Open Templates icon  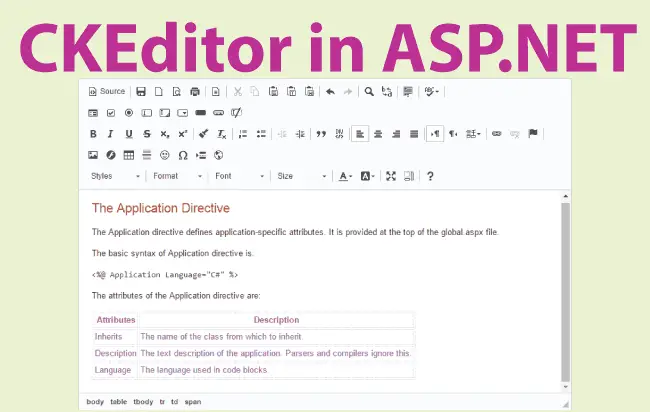[216, 92]
